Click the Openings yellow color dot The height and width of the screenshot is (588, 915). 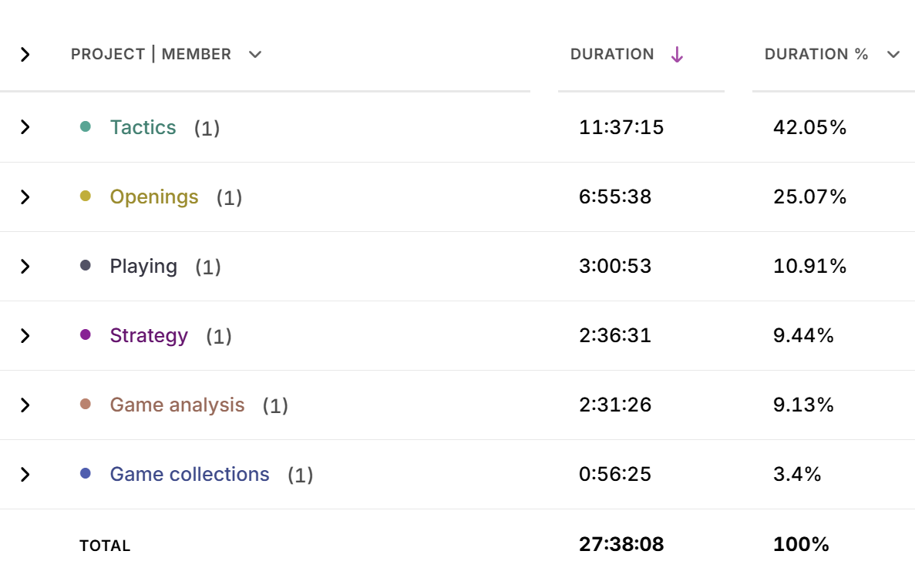(86, 196)
